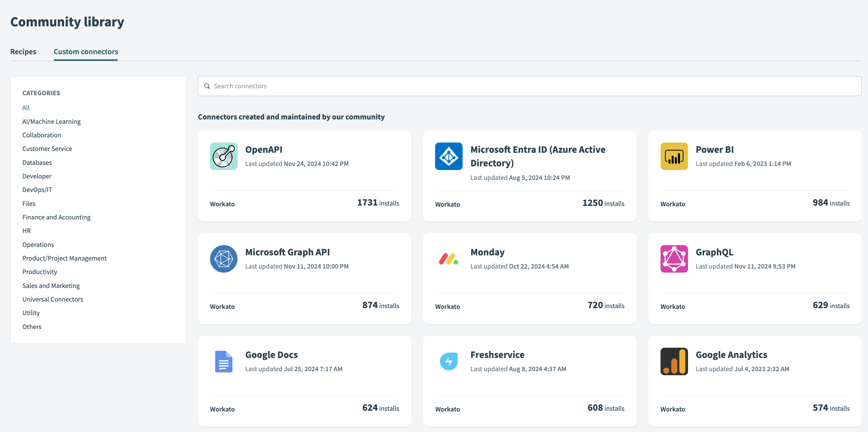Select the Universal Connectors category
Viewport: 868px width, 432px height.
pos(52,299)
